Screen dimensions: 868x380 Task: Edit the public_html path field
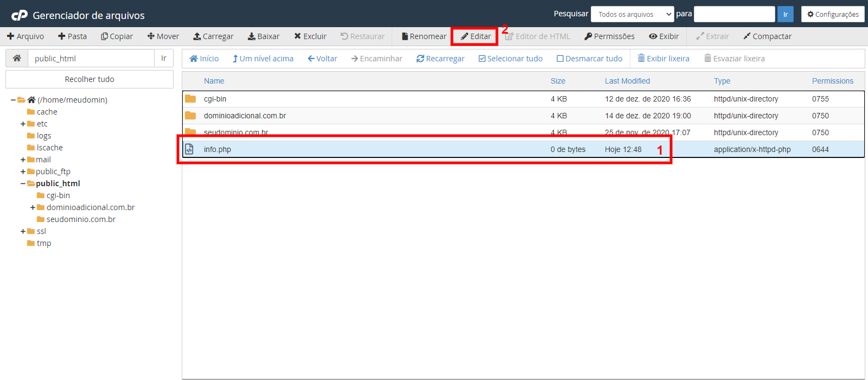point(91,58)
